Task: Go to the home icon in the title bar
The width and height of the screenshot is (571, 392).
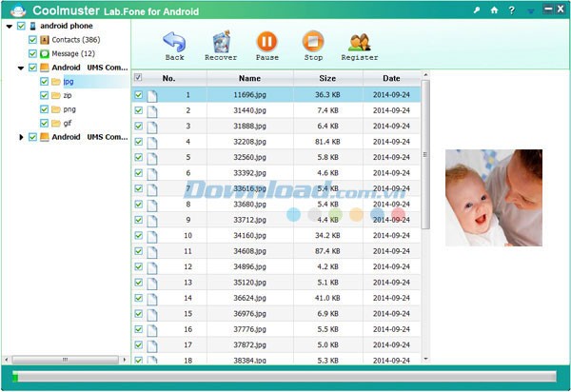Action: click(494, 10)
